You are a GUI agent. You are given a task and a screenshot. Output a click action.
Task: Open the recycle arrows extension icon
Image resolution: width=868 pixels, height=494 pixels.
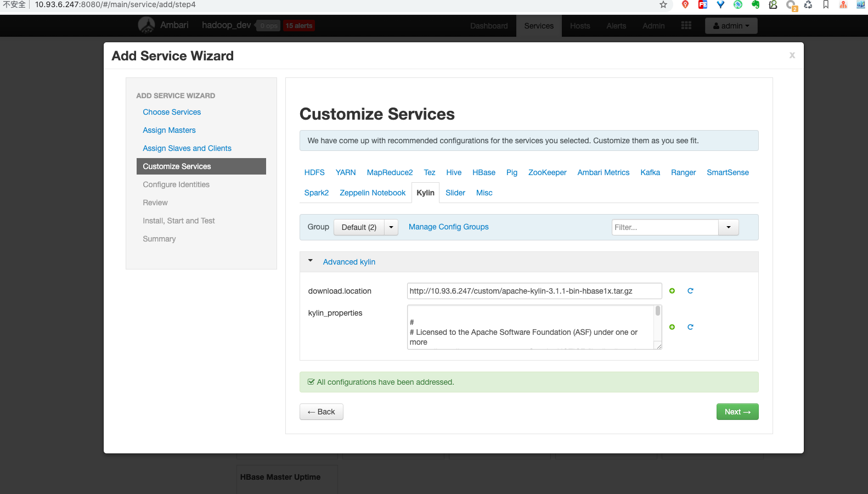tap(808, 5)
